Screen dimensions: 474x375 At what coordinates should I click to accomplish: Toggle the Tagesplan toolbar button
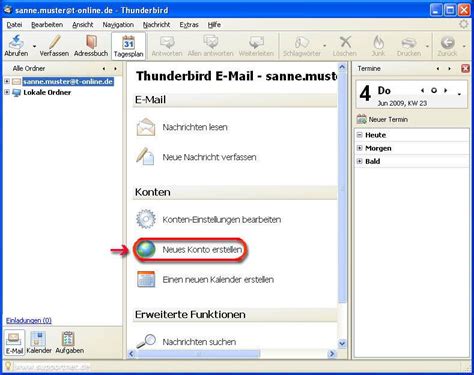pyautogui.click(x=128, y=46)
